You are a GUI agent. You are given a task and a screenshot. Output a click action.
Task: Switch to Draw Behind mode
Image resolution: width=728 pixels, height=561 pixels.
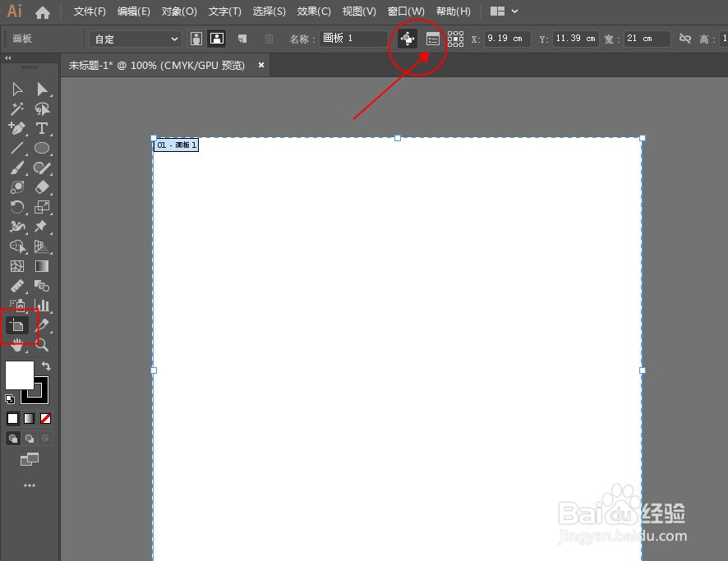click(x=30, y=438)
